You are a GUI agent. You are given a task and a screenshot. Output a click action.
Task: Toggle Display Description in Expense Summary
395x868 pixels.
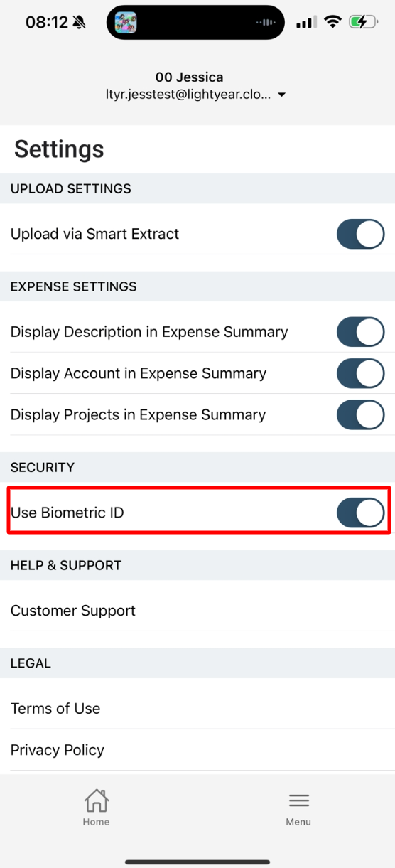360,332
